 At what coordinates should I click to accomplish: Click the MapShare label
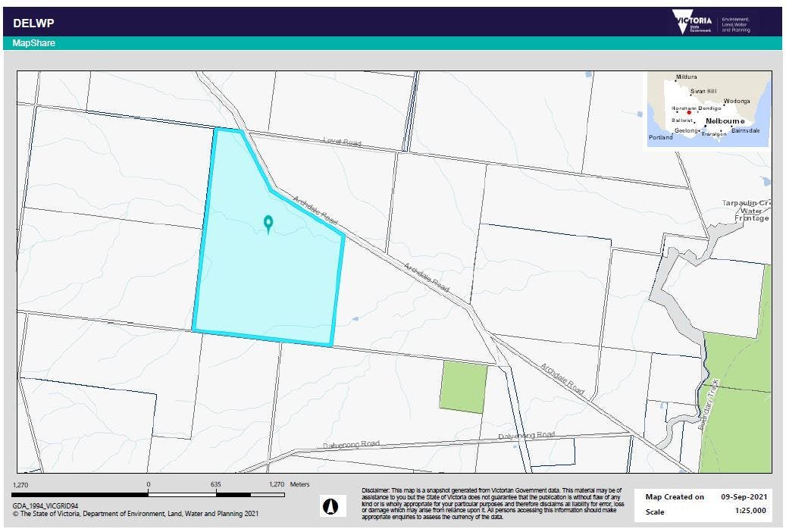tap(33, 43)
